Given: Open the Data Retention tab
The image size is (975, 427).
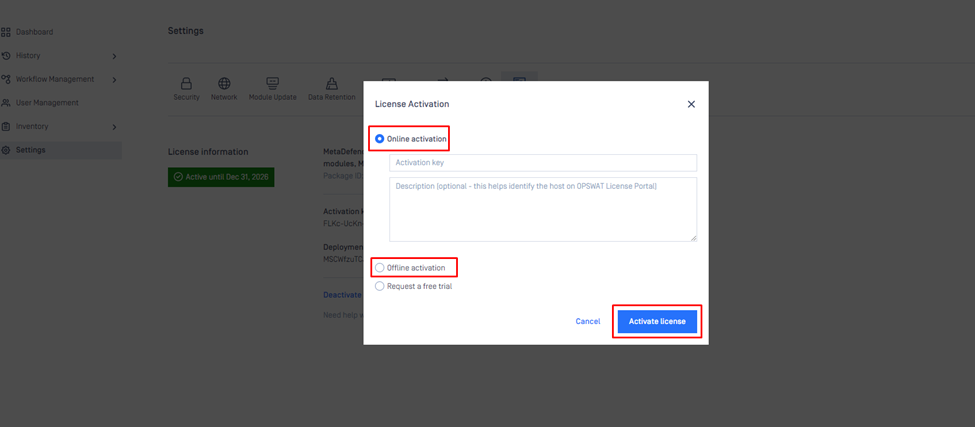Looking at the screenshot, I should 332,90.
